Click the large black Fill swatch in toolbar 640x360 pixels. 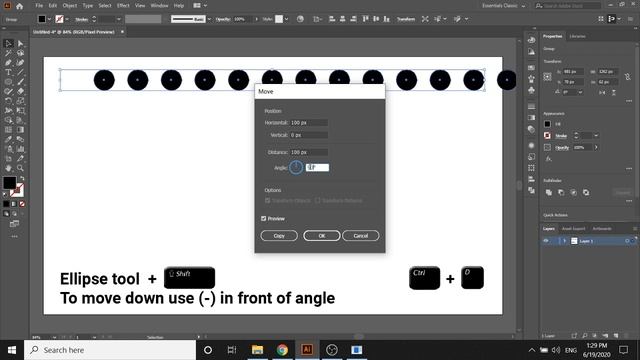pyautogui.click(x=9, y=182)
